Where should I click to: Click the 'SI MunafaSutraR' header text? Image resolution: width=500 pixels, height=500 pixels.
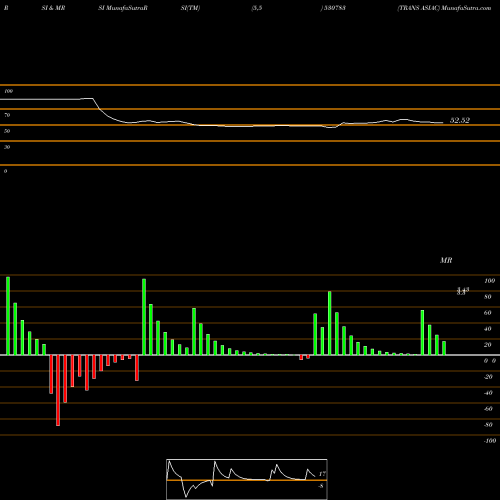[123, 8]
